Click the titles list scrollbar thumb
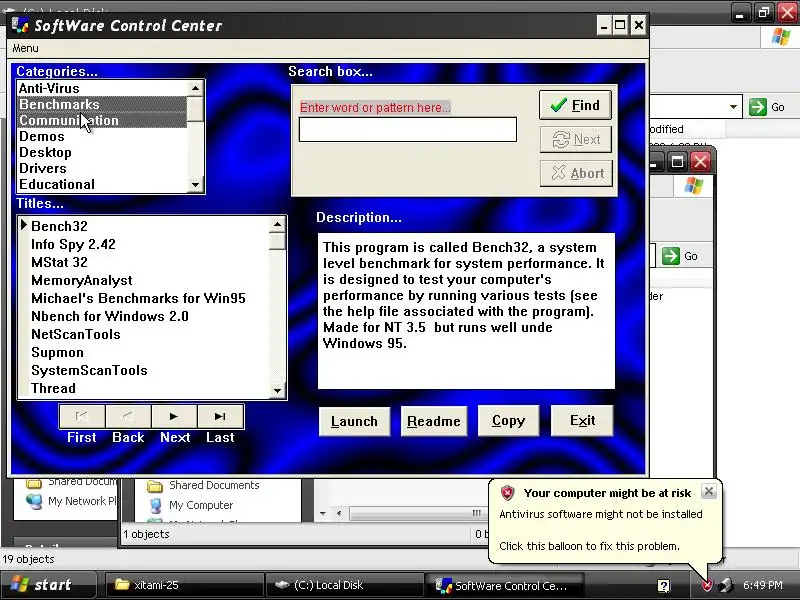 click(x=277, y=241)
